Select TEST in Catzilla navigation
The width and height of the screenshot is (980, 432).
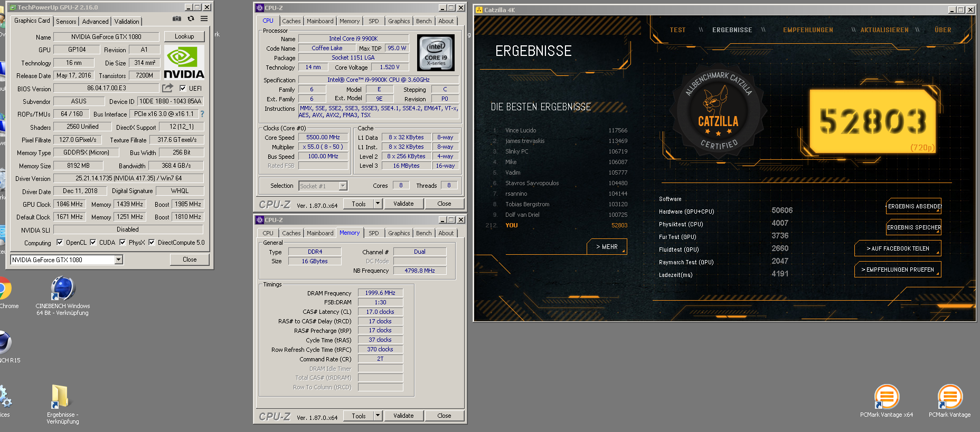pyautogui.click(x=677, y=30)
